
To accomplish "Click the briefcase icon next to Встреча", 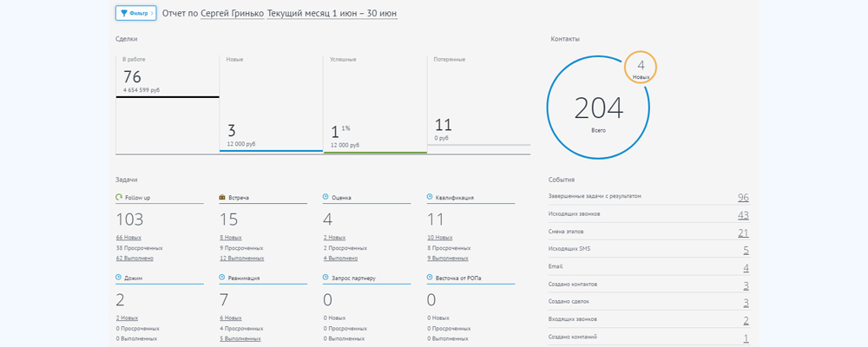I will point(222,198).
